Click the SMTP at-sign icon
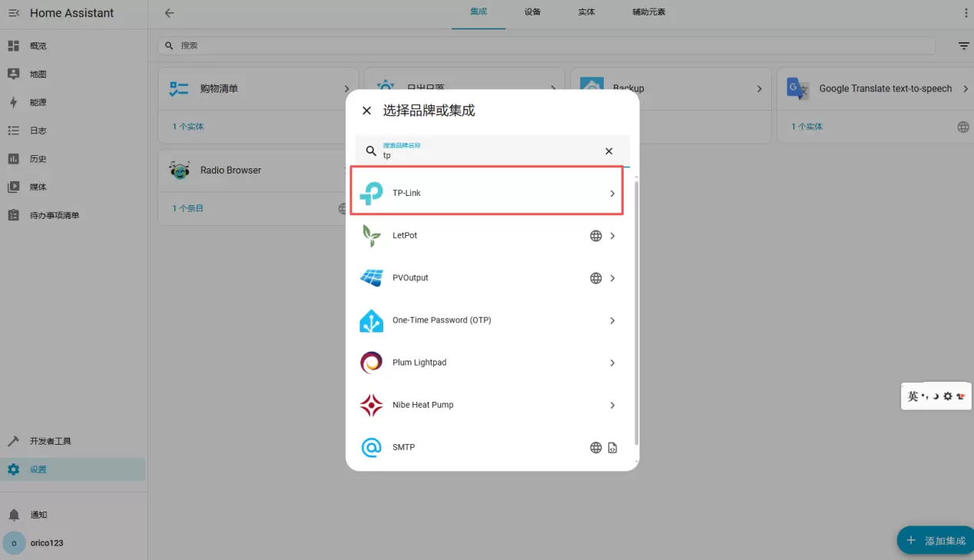This screenshot has width=974, height=560. tap(371, 447)
